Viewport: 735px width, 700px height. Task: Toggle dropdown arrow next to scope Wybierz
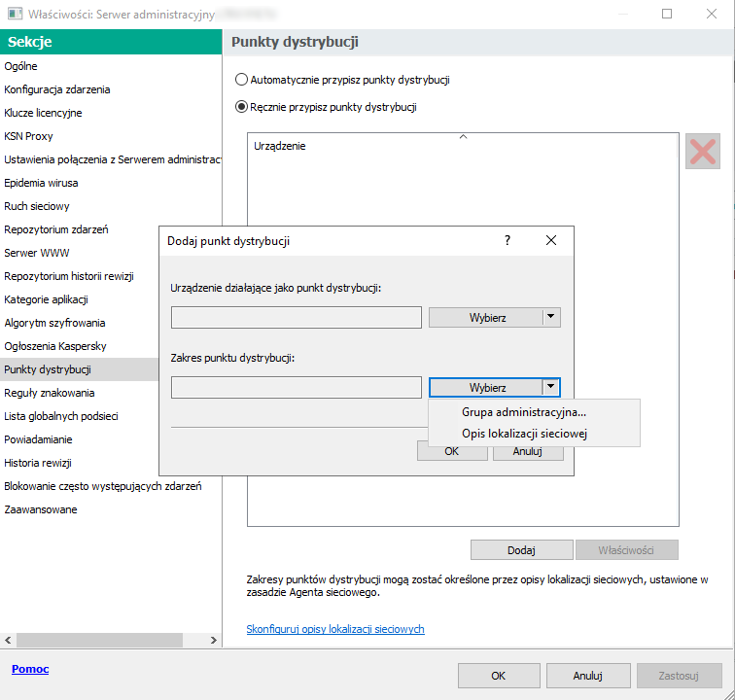pos(551,387)
